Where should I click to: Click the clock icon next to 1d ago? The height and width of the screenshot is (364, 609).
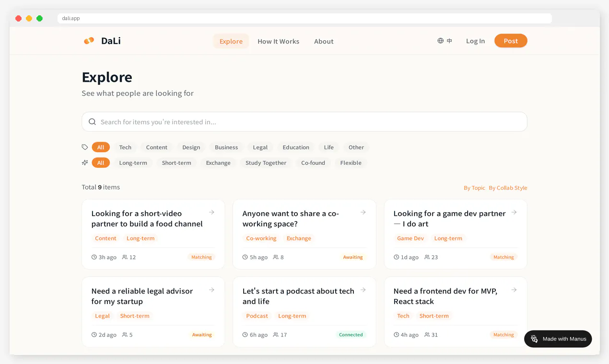396,257
